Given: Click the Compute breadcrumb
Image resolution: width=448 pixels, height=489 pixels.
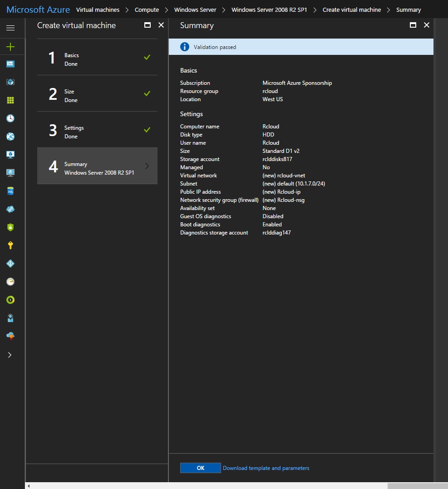Looking at the screenshot, I should pyautogui.click(x=147, y=10).
